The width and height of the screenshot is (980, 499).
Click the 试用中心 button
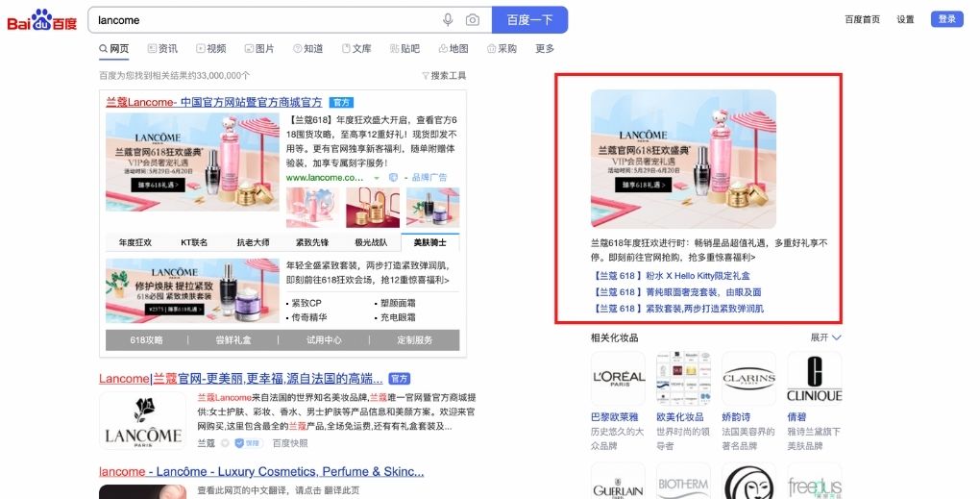click(x=324, y=340)
